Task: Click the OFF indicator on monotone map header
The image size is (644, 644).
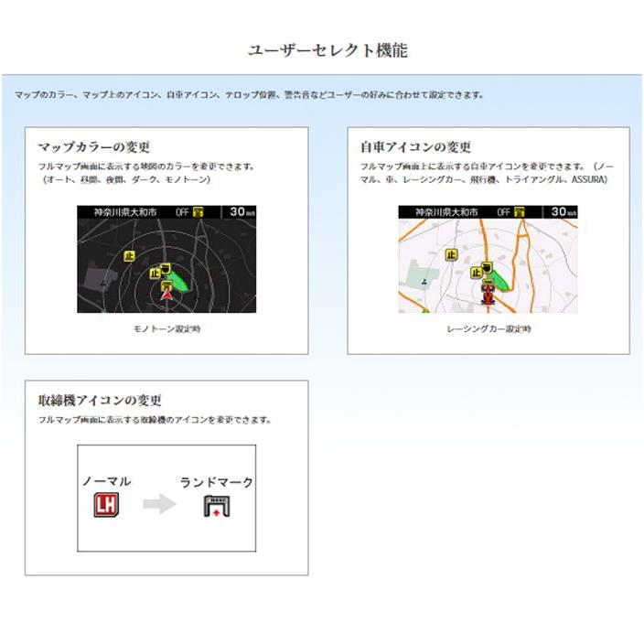Action: [182, 212]
